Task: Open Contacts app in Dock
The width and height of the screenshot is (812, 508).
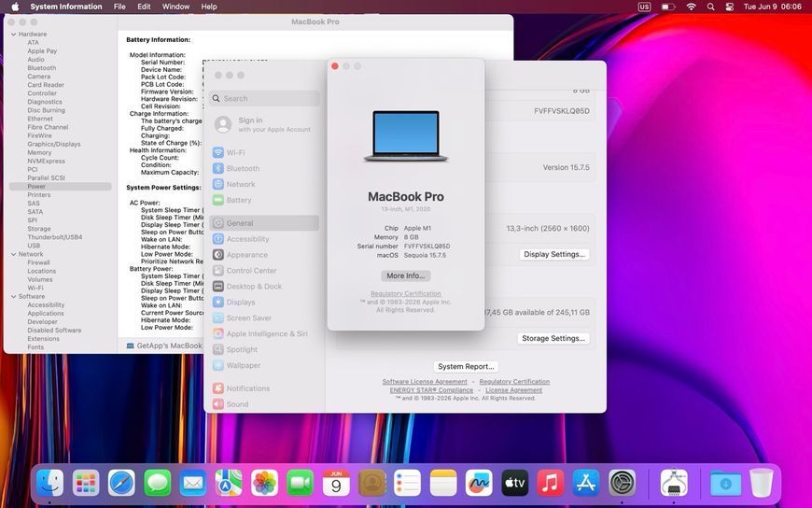Action: [x=371, y=483]
